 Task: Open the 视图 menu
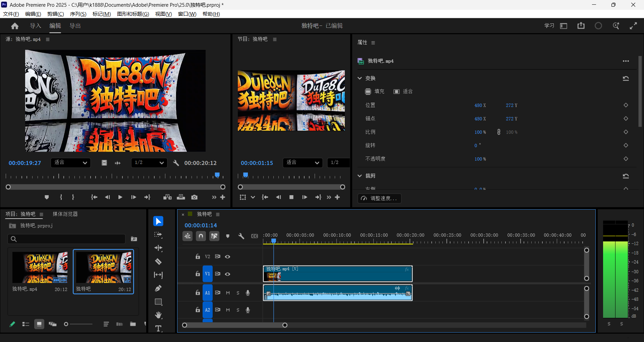163,14
